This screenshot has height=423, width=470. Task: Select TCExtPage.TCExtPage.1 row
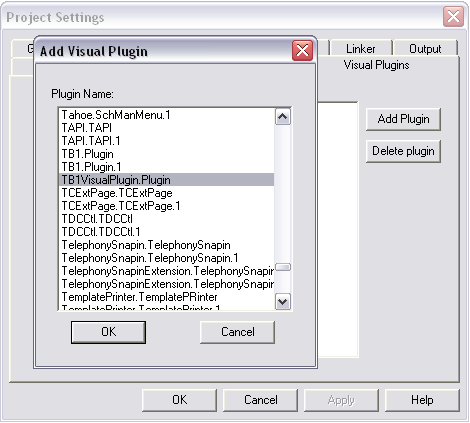(x=166, y=206)
